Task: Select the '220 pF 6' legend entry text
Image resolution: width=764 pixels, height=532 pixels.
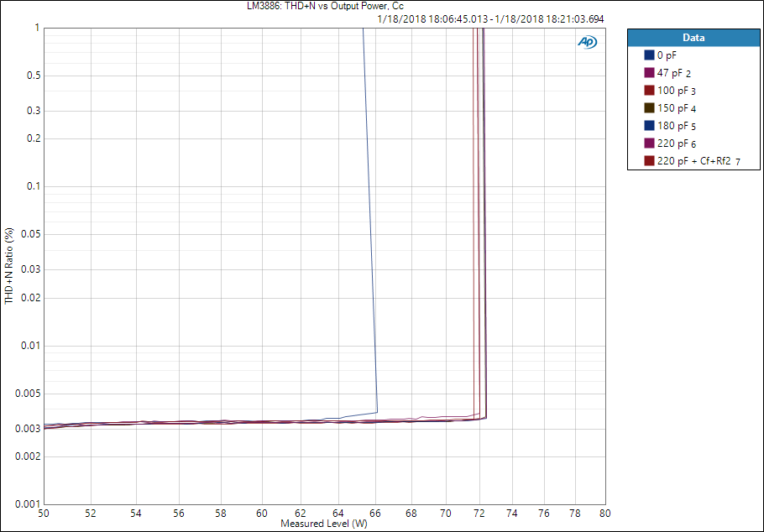Action: tap(677, 143)
